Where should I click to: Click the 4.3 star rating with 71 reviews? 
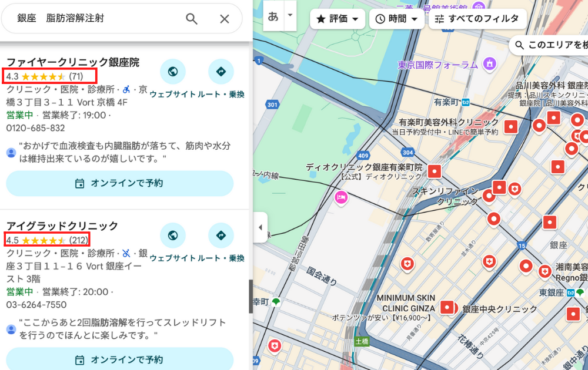click(45, 76)
